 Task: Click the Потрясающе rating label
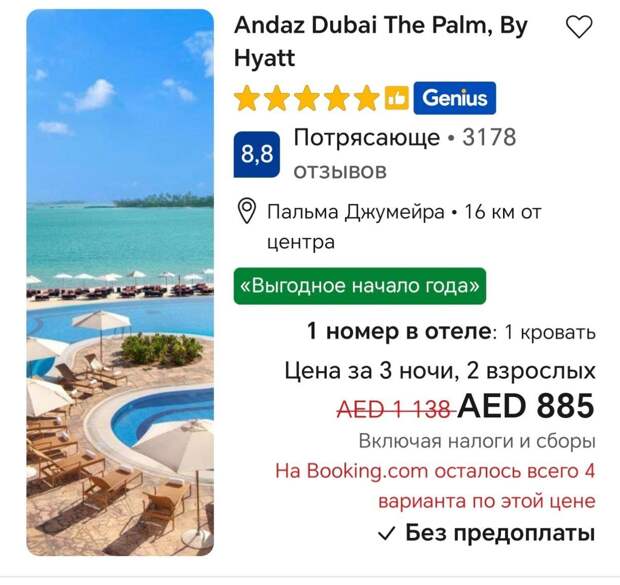tap(367, 137)
